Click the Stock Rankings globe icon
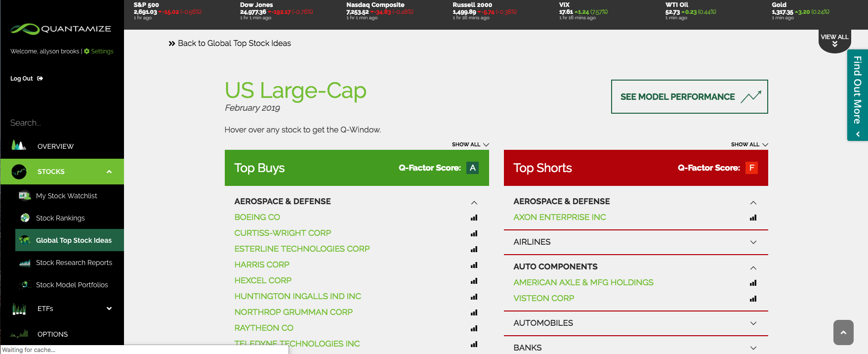Screen dimensions: 868x354 click(25, 218)
